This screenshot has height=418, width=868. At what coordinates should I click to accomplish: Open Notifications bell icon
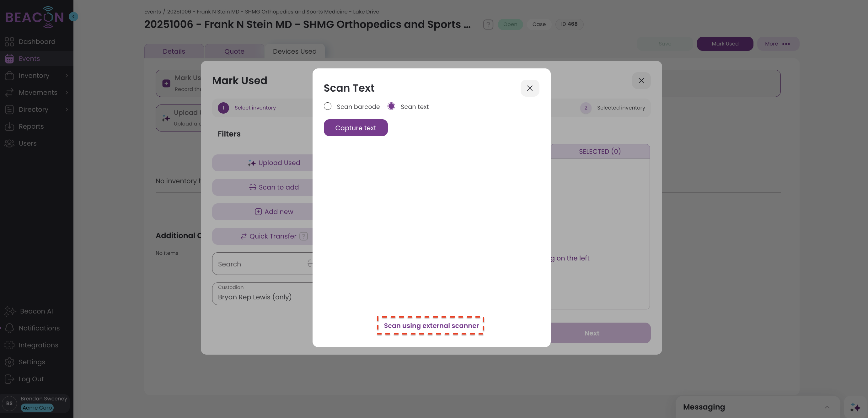click(9, 328)
